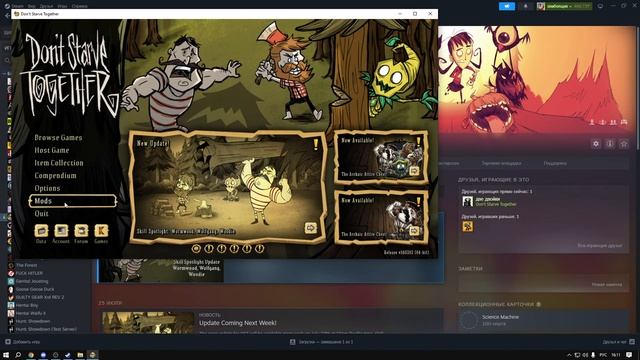Click Steam back arrow at top left
The height and width of the screenshot is (360, 640).
click(x=7, y=16)
